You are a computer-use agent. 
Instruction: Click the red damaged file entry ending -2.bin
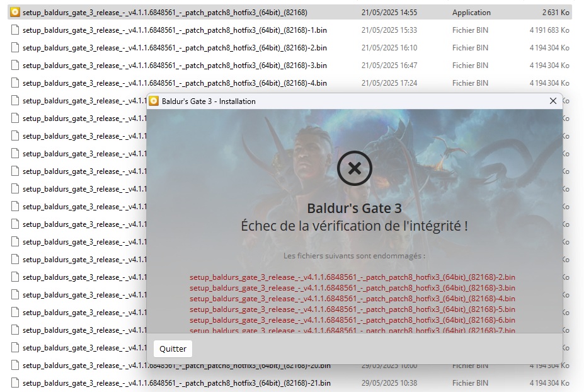352,277
